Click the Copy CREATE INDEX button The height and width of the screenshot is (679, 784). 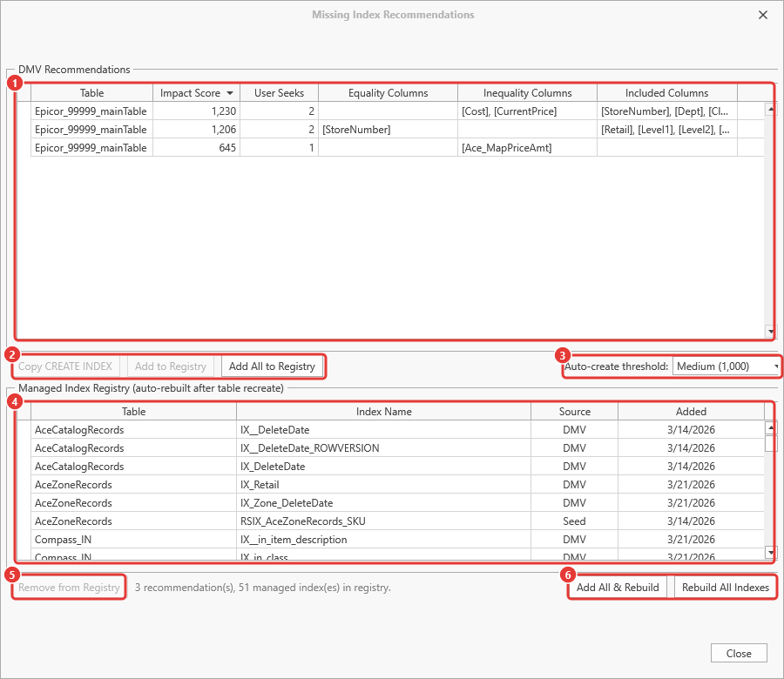click(x=65, y=366)
